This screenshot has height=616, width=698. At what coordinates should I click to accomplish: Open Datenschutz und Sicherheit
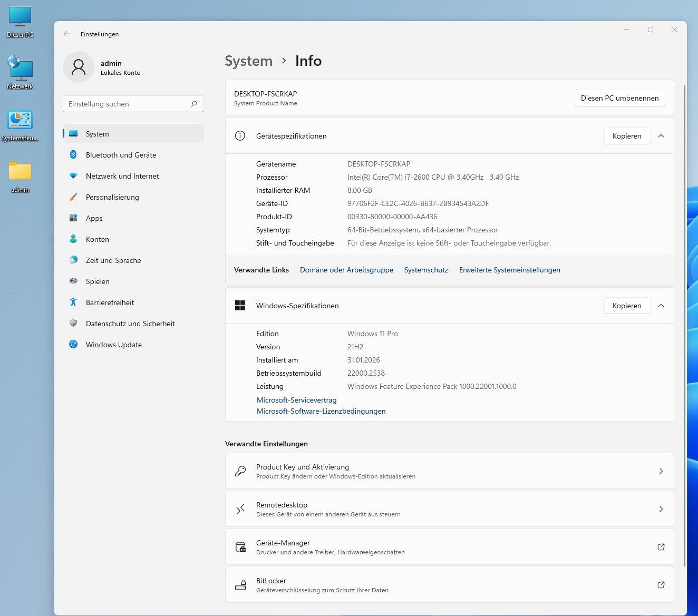pos(133,324)
